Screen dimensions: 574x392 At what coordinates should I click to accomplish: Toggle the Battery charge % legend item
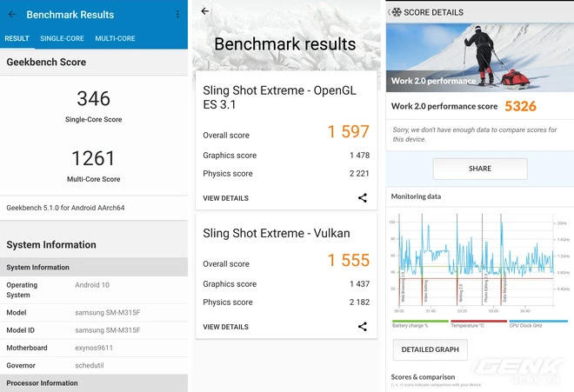pos(414,325)
